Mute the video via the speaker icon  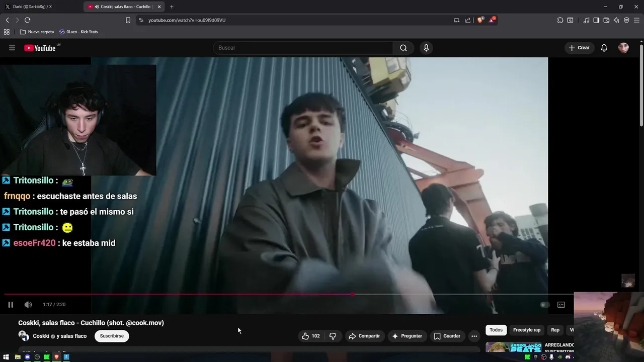point(28,305)
